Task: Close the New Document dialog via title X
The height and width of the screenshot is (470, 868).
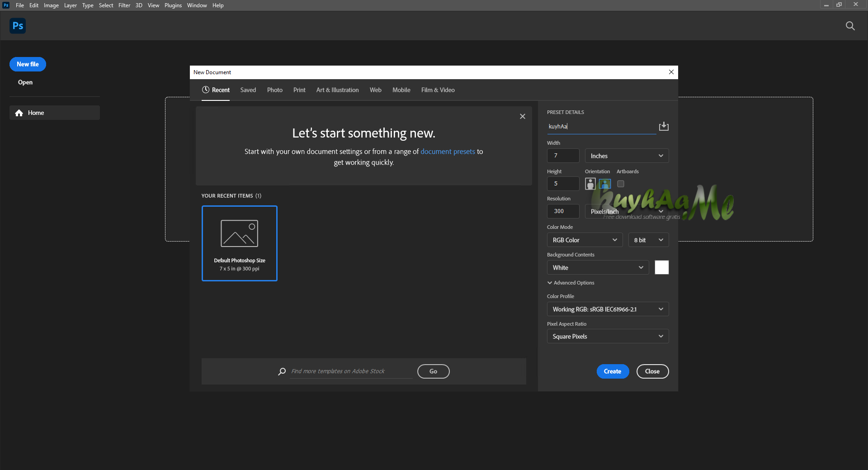Action: (671, 72)
